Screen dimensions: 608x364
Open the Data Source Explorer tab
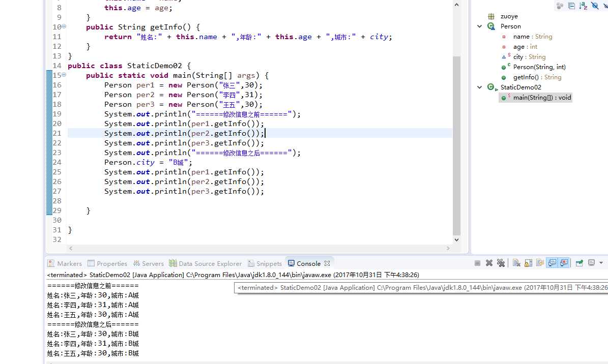pos(206,264)
